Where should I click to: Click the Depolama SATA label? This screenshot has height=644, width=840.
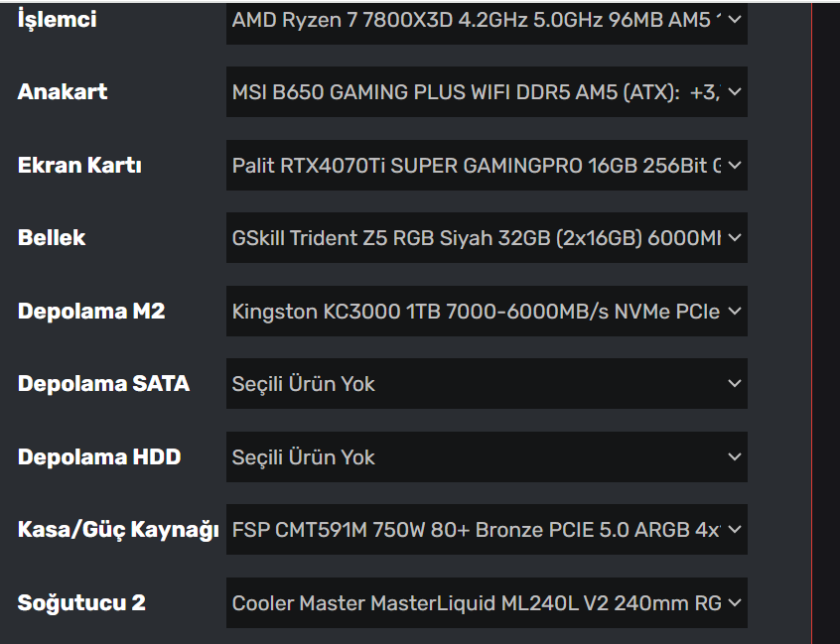click(103, 384)
